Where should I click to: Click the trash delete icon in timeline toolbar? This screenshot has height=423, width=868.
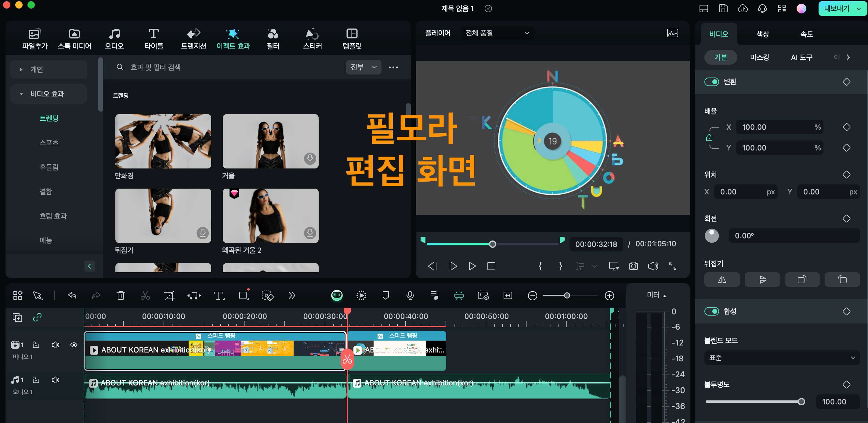tap(121, 296)
